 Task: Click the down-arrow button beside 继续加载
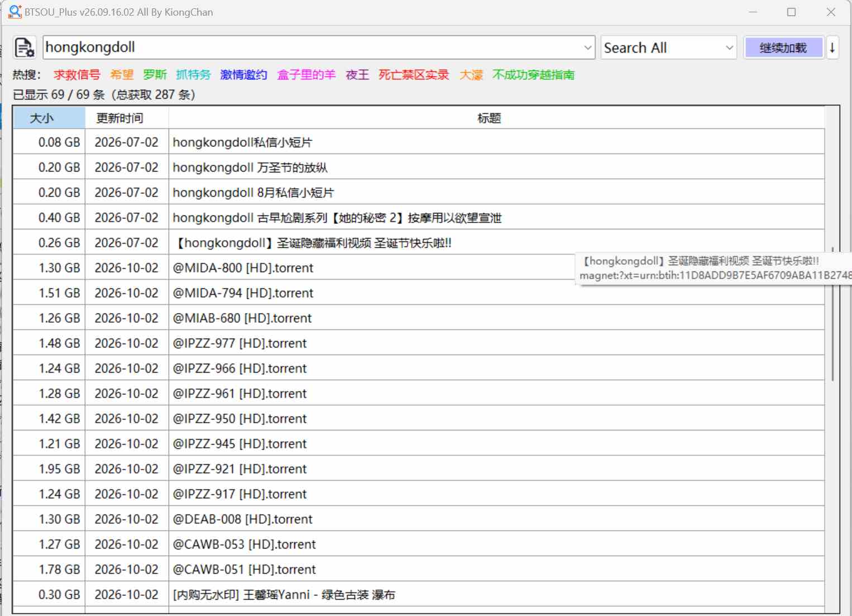(x=832, y=47)
